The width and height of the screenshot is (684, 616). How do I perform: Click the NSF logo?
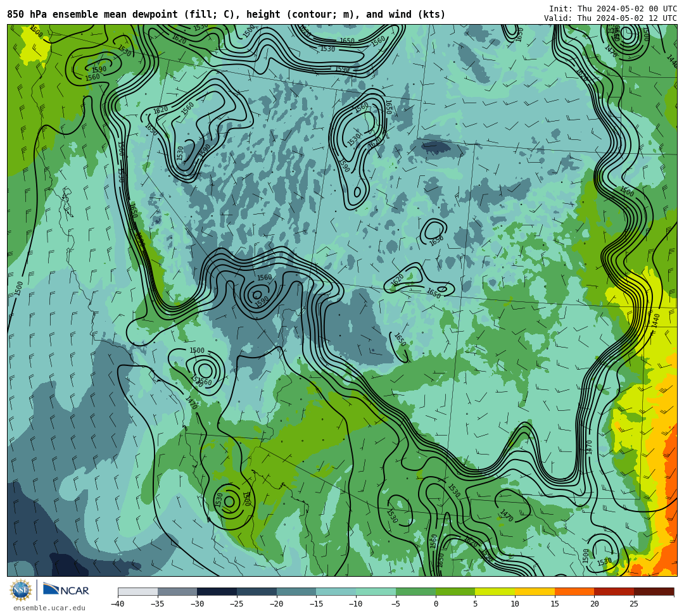[21, 590]
